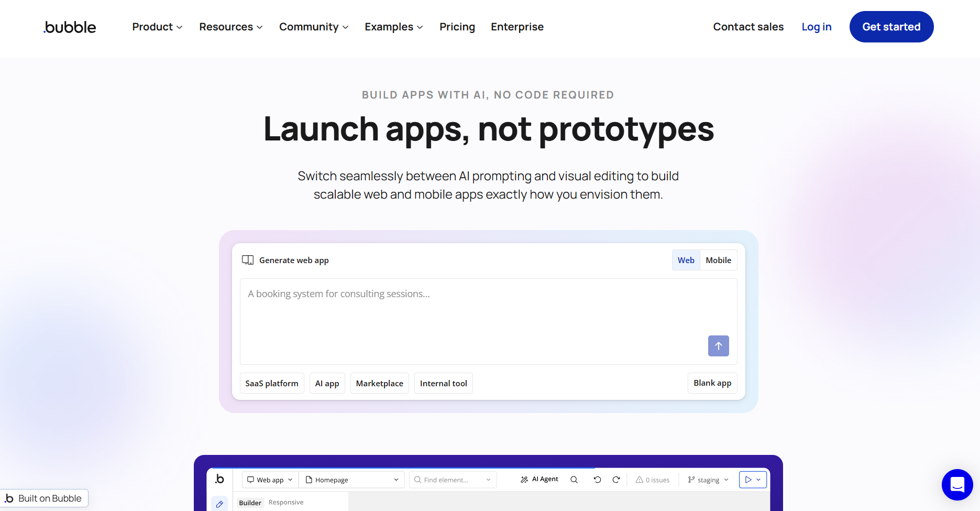Screen dimensions: 980x511
Task: Open the Find element search dropdown
Action: (x=453, y=480)
